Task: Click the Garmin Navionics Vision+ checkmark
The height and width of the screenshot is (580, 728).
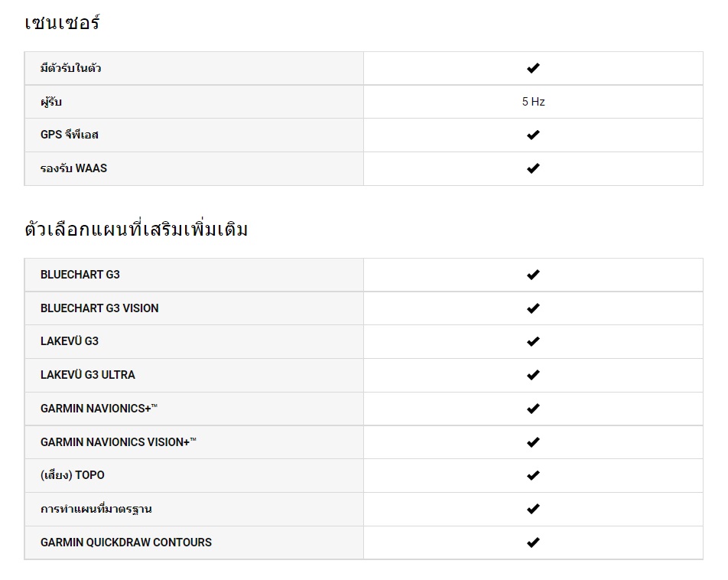Action: pos(533,442)
